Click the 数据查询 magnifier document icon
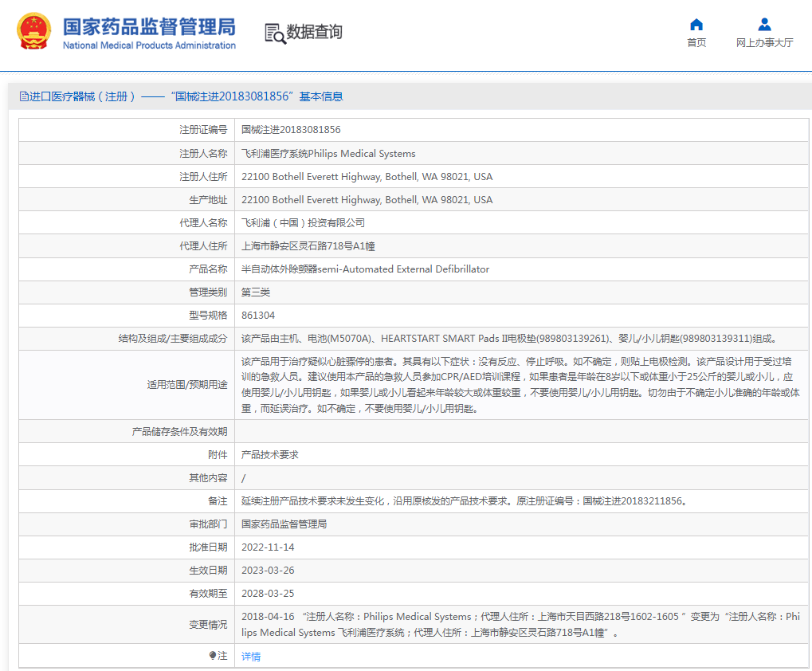 pyautogui.click(x=275, y=33)
